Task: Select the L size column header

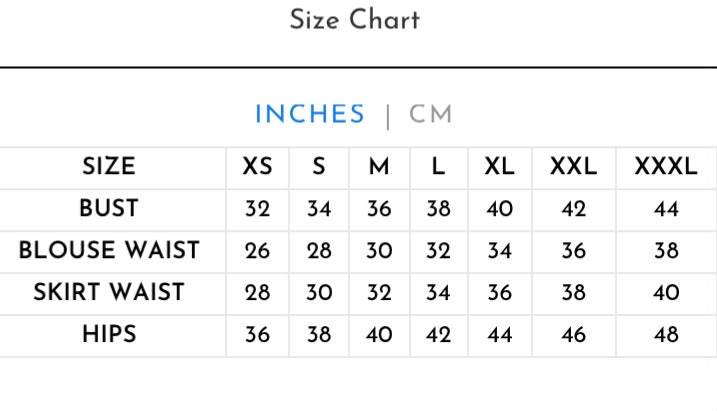Action: tap(439, 166)
